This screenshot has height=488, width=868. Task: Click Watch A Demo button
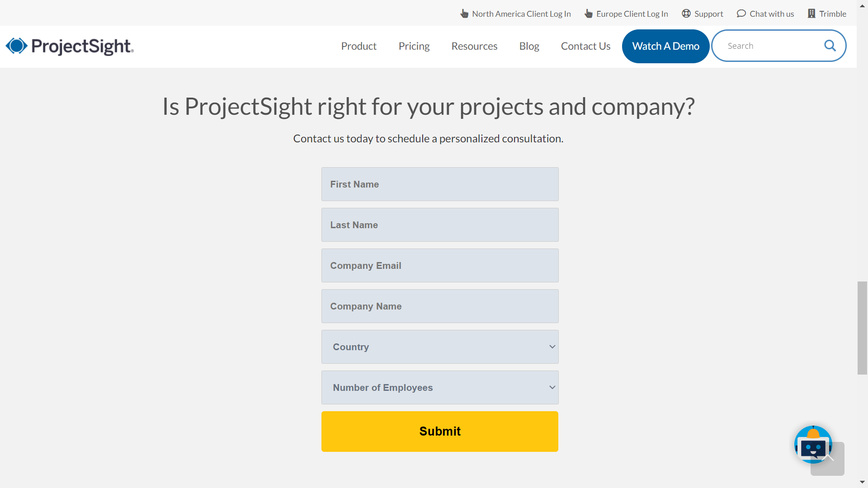point(665,46)
